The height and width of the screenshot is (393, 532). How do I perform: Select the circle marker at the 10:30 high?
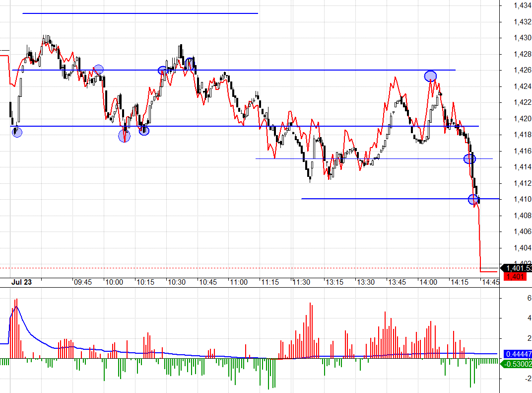(189, 63)
